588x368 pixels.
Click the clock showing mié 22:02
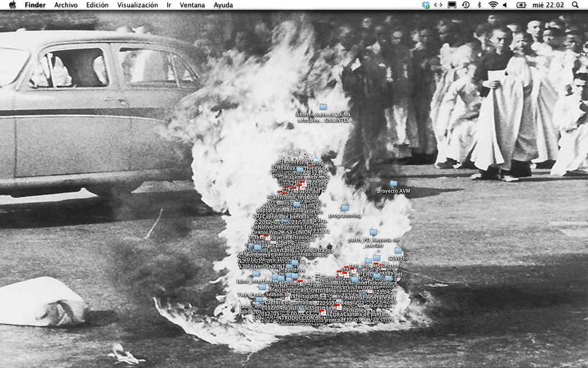pos(548,5)
